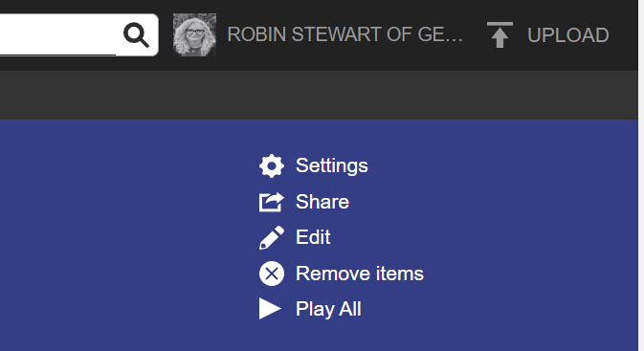Open the Robin Stewart profile avatar
This screenshot has height=351, width=644.
point(194,34)
